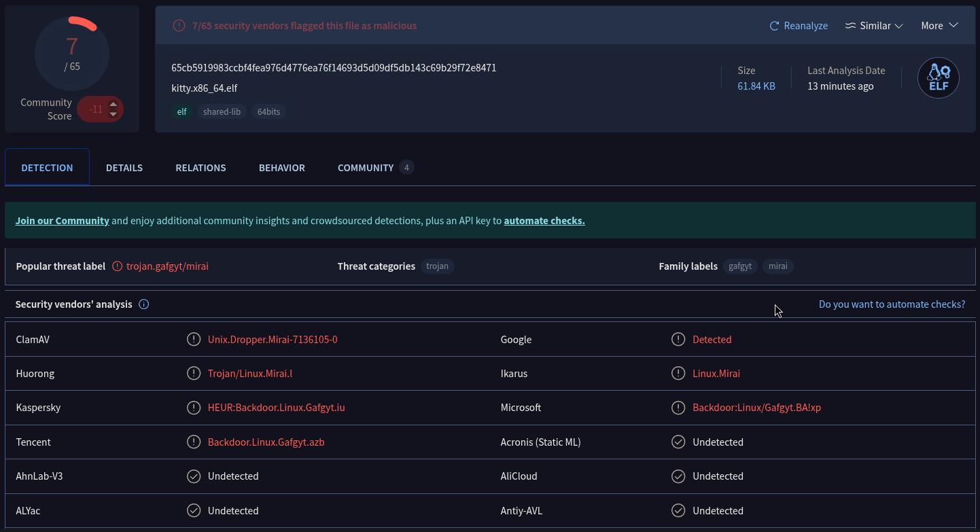Open the RELATIONS tab
Viewport: 980px width, 532px height.
click(x=200, y=167)
